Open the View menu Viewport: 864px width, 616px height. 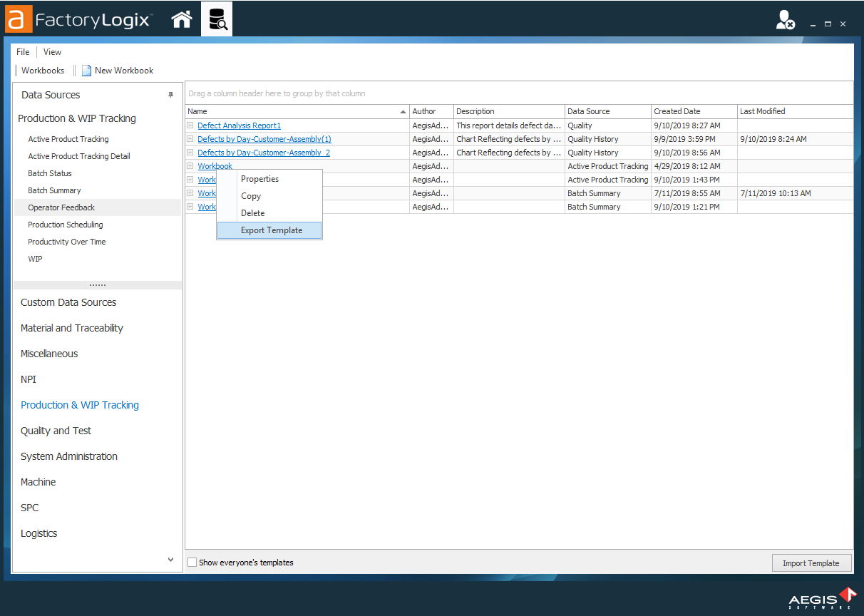coord(52,51)
